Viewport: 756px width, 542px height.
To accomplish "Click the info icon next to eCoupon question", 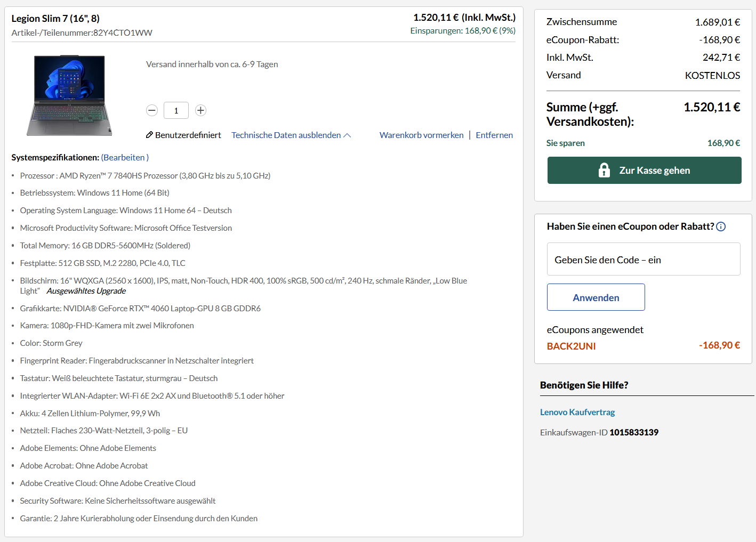I will (721, 226).
